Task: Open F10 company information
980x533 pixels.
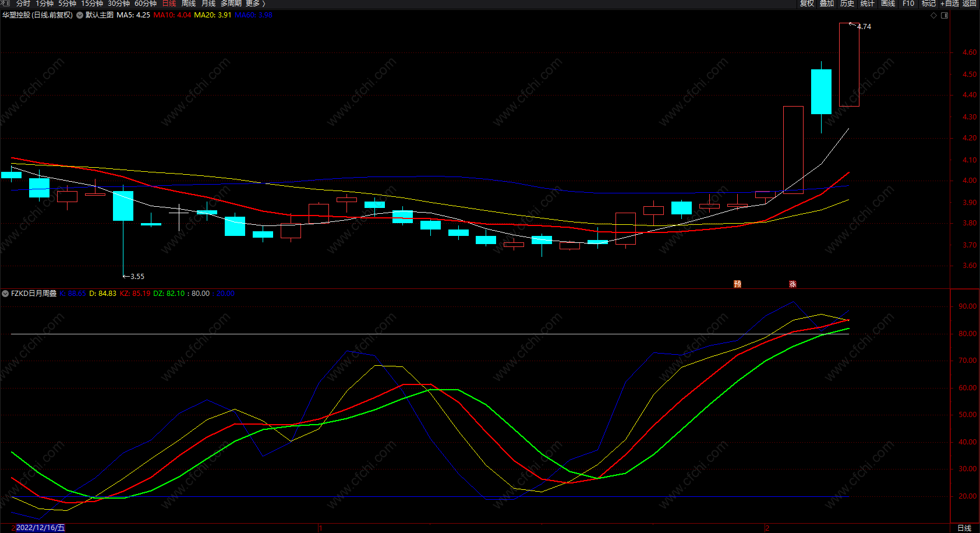Action: tap(908, 3)
